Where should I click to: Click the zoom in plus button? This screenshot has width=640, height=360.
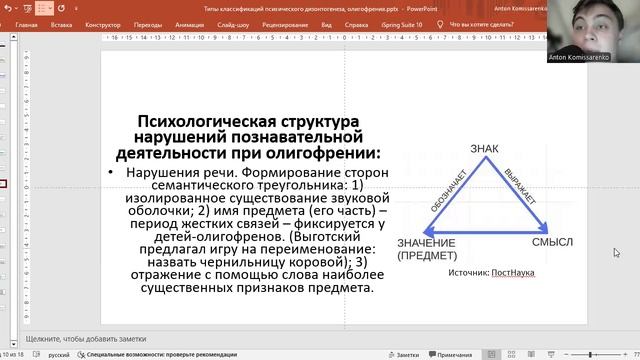pos(625,354)
